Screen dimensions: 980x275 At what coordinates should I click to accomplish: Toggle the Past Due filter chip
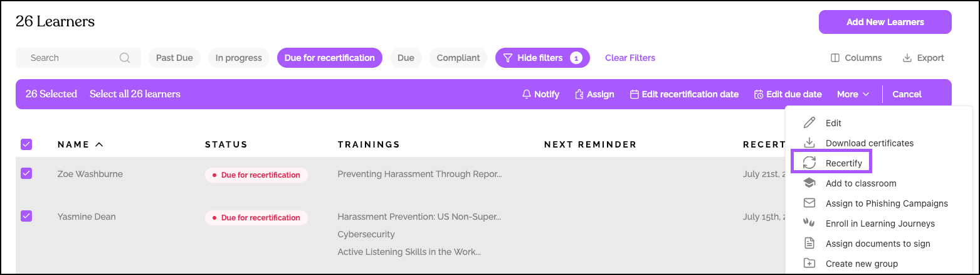coord(174,58)
